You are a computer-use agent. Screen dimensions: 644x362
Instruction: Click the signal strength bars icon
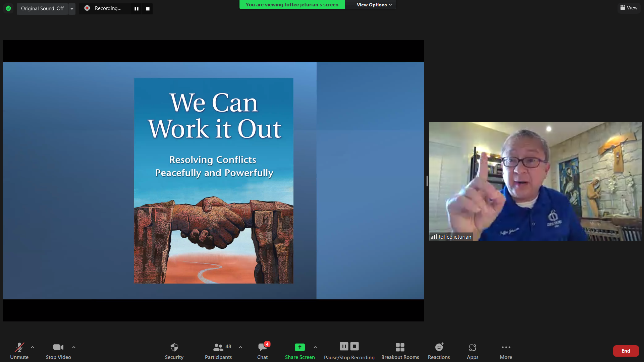(x=434, y=237)
